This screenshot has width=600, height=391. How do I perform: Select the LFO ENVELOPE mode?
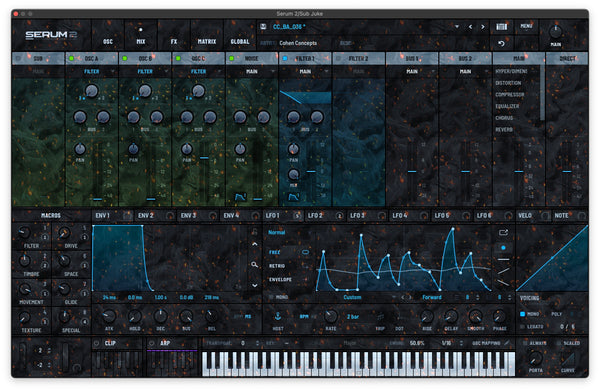click(x=280, y=279)
